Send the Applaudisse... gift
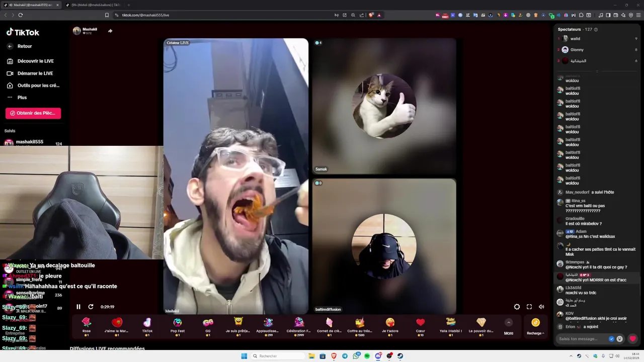644x362 pixels. pos(268,326)
